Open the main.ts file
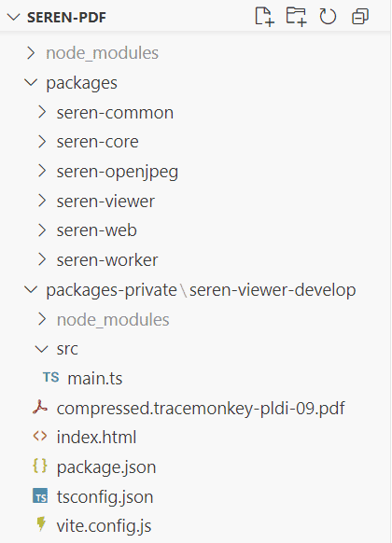 click(95, 378)
